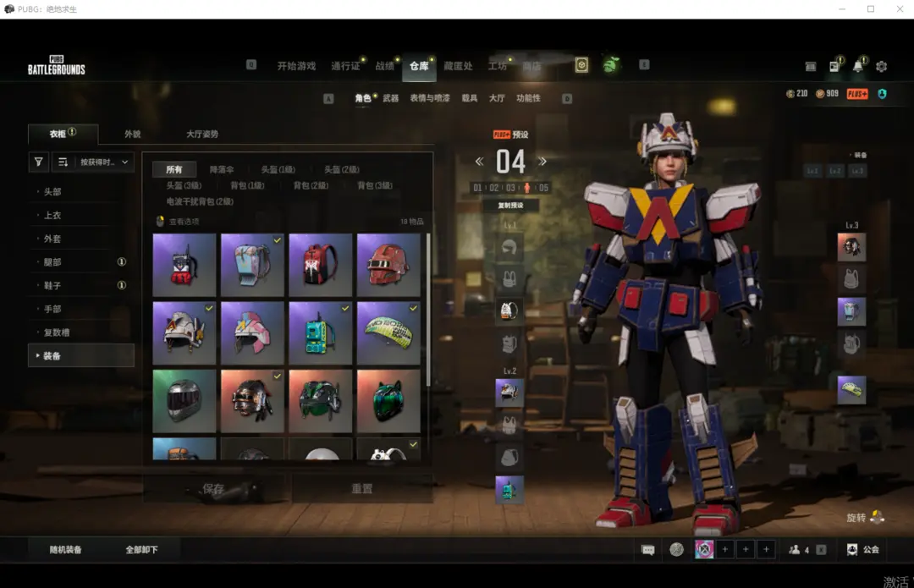The height and width of the screenshot is (588, 914).
Task: Select the pink and white helmet thumbnail
Action: point(252,332)
